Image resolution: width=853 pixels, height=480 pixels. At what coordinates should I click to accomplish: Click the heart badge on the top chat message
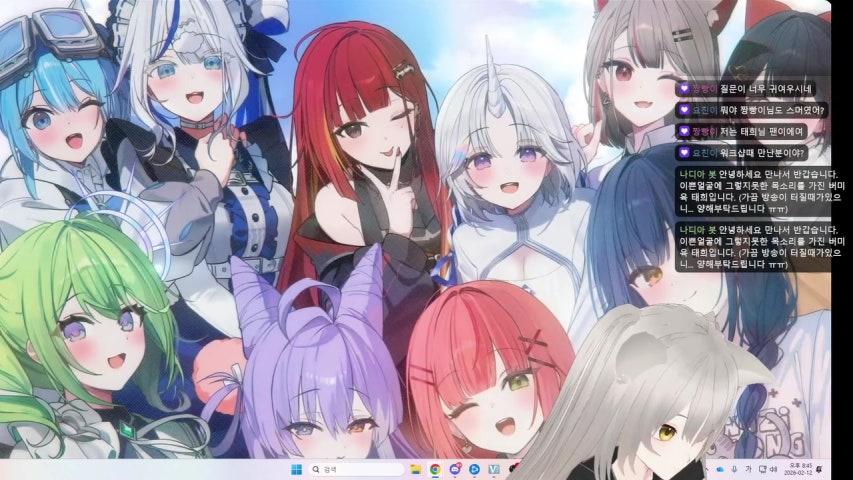point(683,88)
